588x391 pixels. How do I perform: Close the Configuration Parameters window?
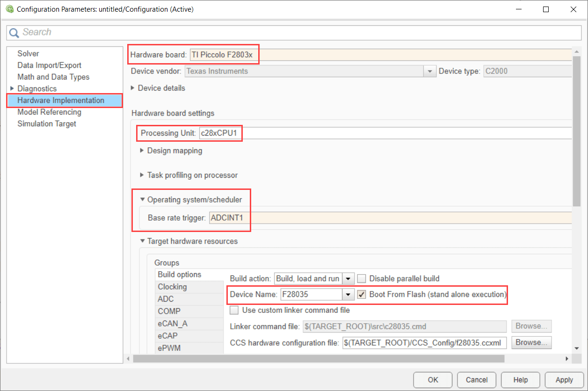pos(573,9)
